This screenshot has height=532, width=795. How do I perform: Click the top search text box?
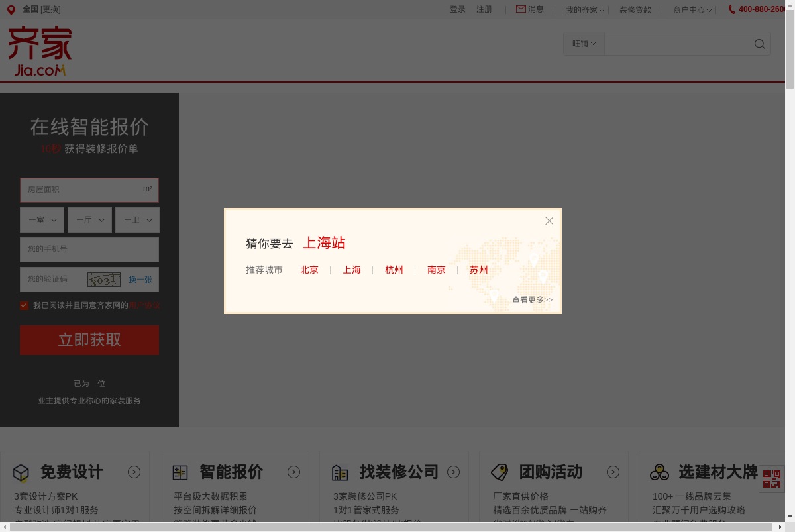point(677,44)
